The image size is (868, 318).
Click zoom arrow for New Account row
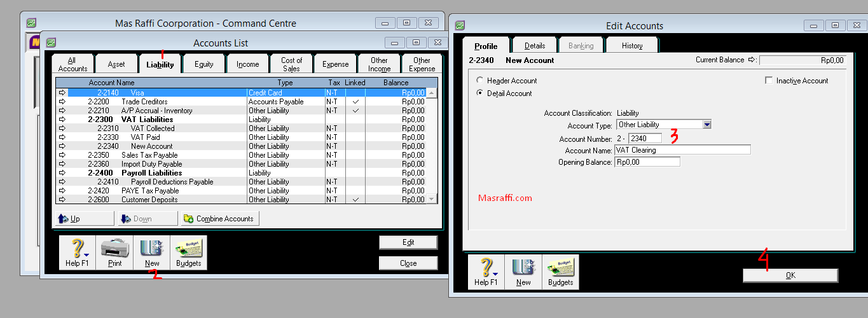(x=62, y=146)
